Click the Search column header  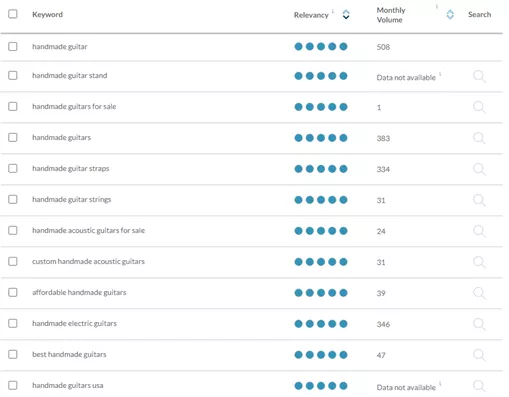[479, 14]
